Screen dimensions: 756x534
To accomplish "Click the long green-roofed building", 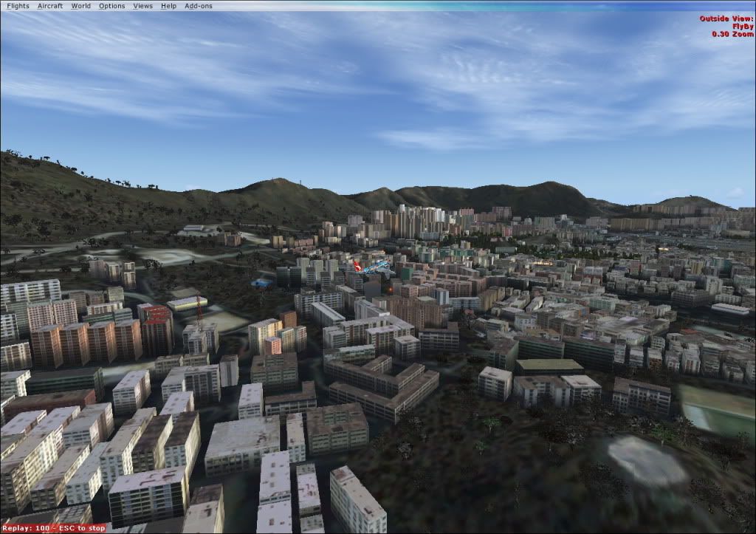I will [x=549, y=366].
